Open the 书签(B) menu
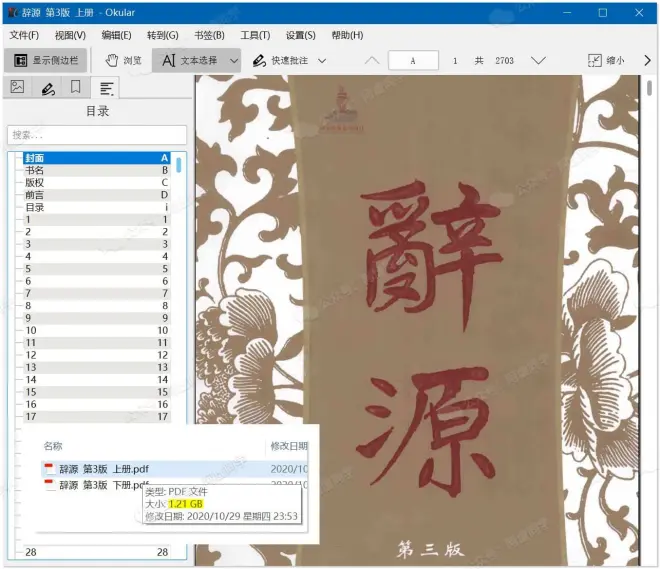 [209, 35]
